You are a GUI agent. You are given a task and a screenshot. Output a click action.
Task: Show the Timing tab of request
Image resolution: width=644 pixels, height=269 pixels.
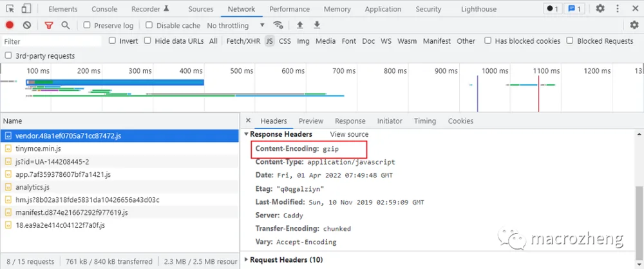(424, 121)
